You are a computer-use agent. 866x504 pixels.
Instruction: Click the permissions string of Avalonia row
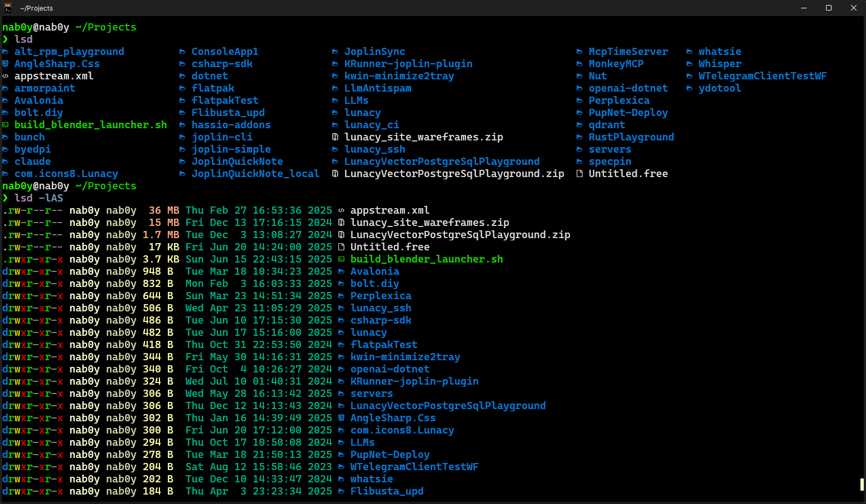[x=33, y=271]
